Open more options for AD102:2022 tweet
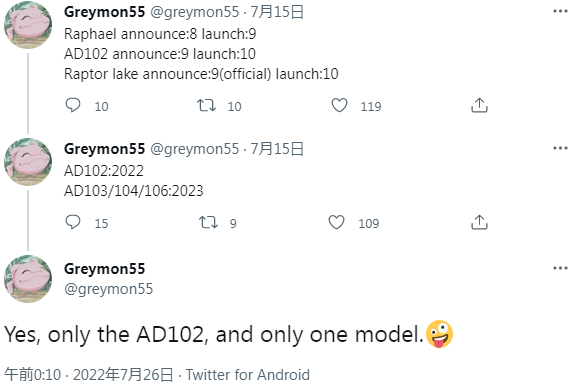This screenshot has height=386, width=576. point(560,148)
